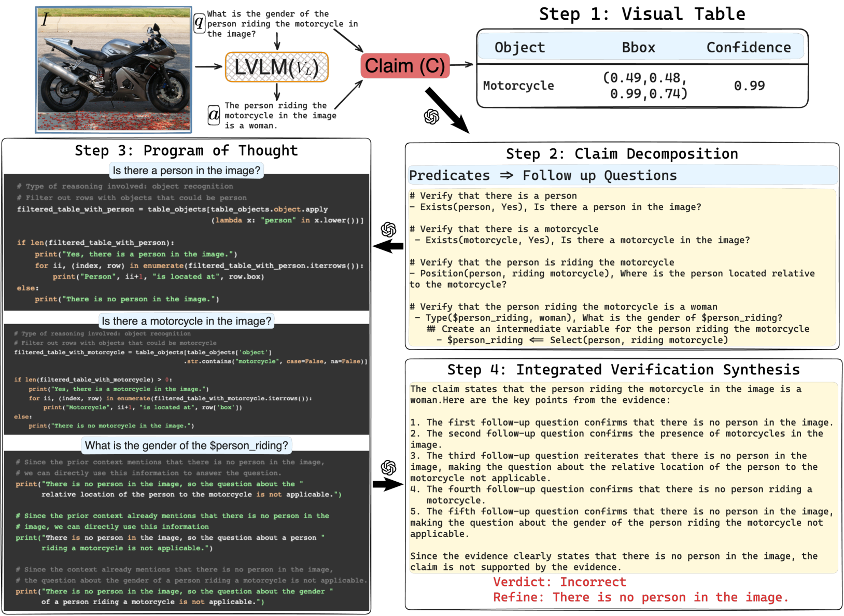844x616 pixels.
Task: Click the 'filtered_table_with_motorcycle =' code line
Action: click(x=191, y=357)
